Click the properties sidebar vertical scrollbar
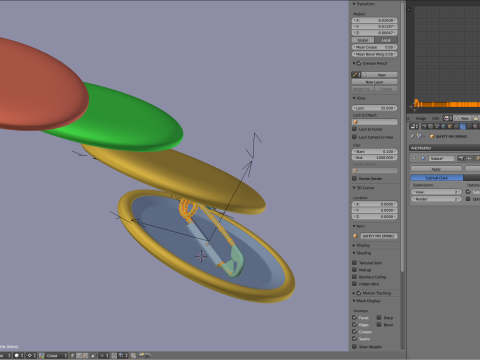This screenshot has width=480, height=360. [403, 137]
